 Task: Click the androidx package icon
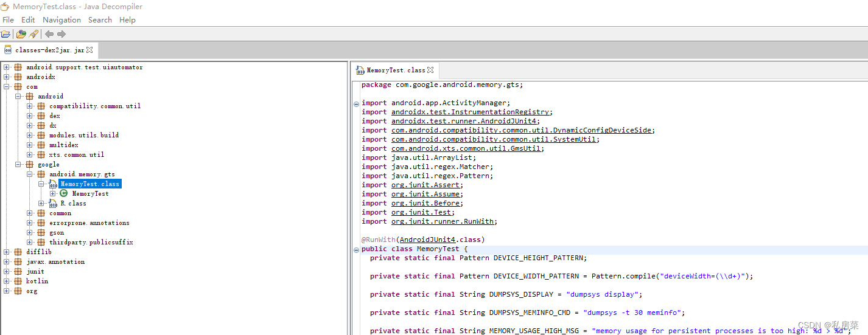18,77
